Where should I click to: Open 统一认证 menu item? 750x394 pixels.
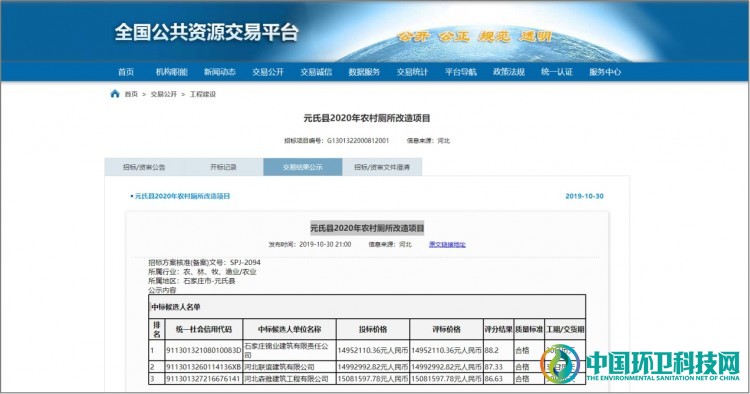pos(557,72)
